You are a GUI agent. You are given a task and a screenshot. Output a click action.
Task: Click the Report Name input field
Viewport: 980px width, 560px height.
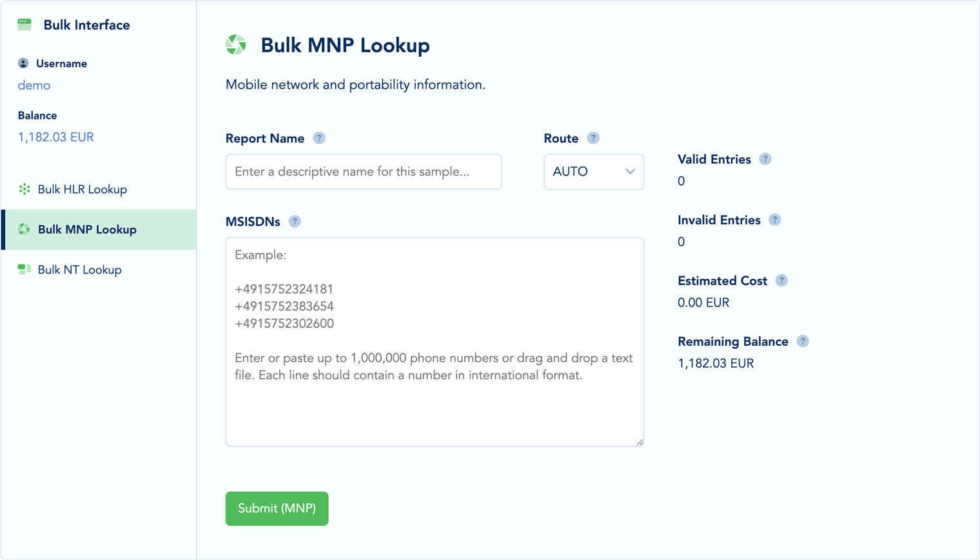point(363,172)
